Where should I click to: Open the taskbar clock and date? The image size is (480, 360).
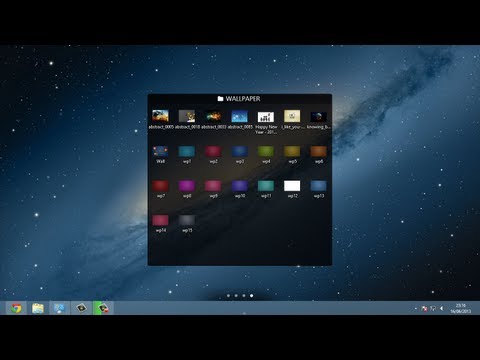tap(461, 308)
